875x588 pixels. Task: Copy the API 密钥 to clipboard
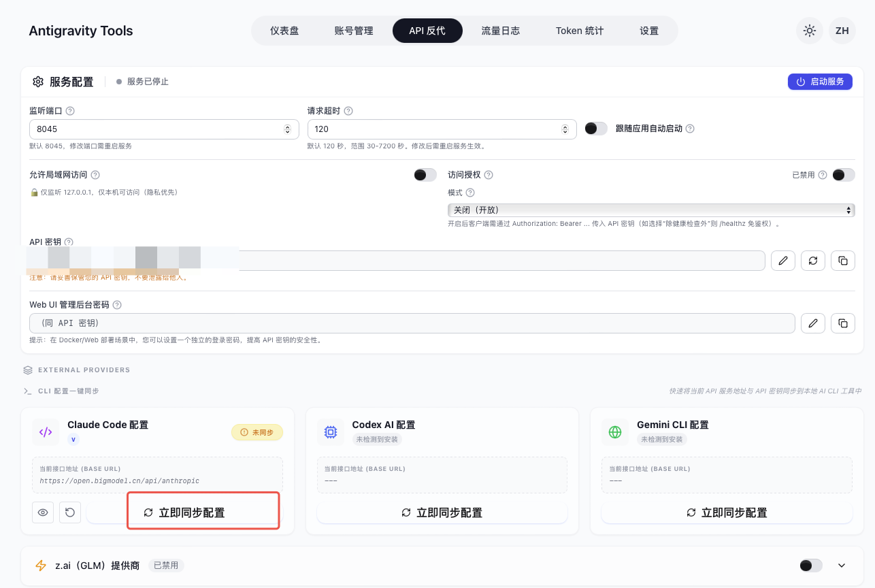842,261
